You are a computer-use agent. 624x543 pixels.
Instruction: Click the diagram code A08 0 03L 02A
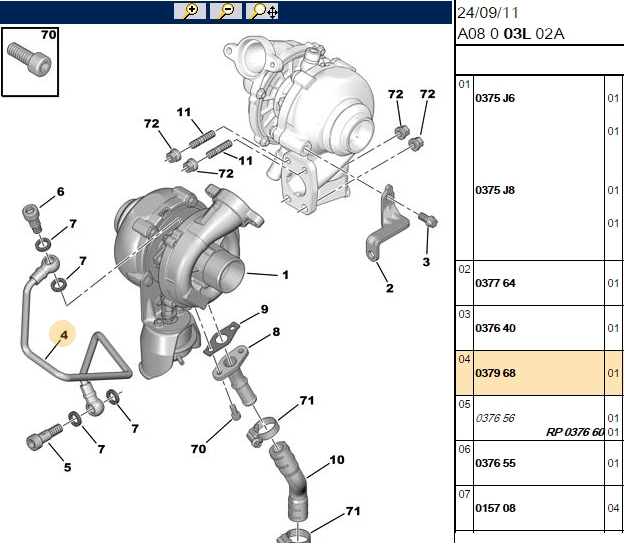(511, 34)
